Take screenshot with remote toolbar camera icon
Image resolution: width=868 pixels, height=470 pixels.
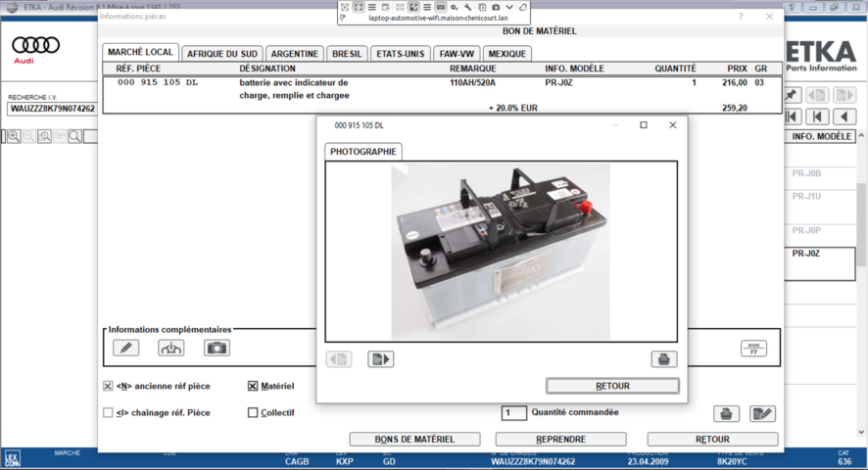(496, 7)
